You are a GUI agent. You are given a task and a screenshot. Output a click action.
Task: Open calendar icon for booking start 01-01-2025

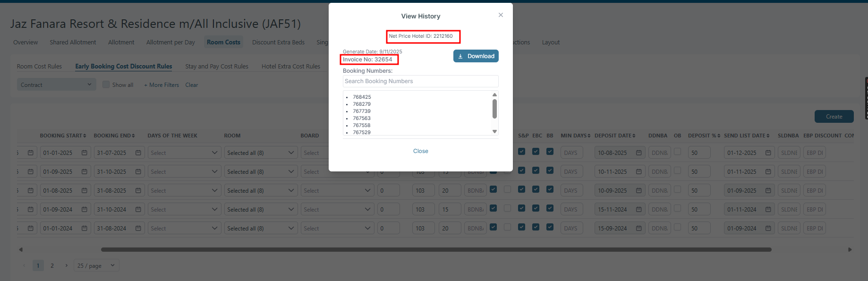point(85,153)
